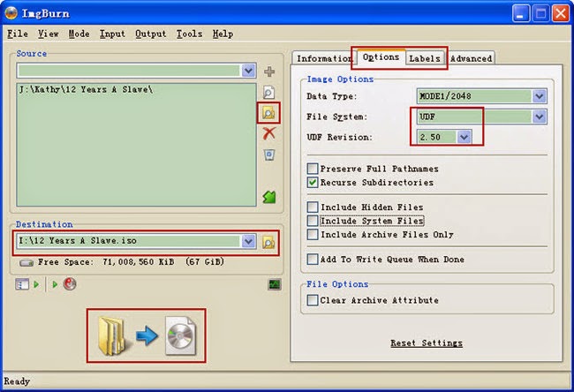Enable Include Hidden Files
The image size is (574, 392).
(313, 207)
